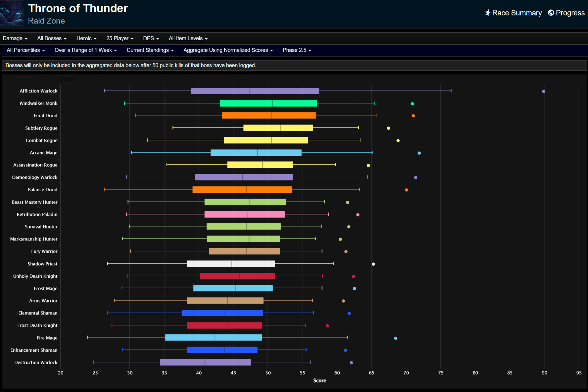Screen dimensions: 588x392
Task: Expand the Phase 2.5 dropdown
Action: click(297, 50)
